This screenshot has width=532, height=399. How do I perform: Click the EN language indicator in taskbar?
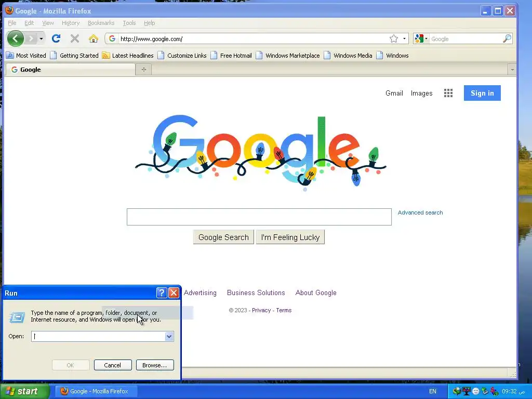coord(433,391)
